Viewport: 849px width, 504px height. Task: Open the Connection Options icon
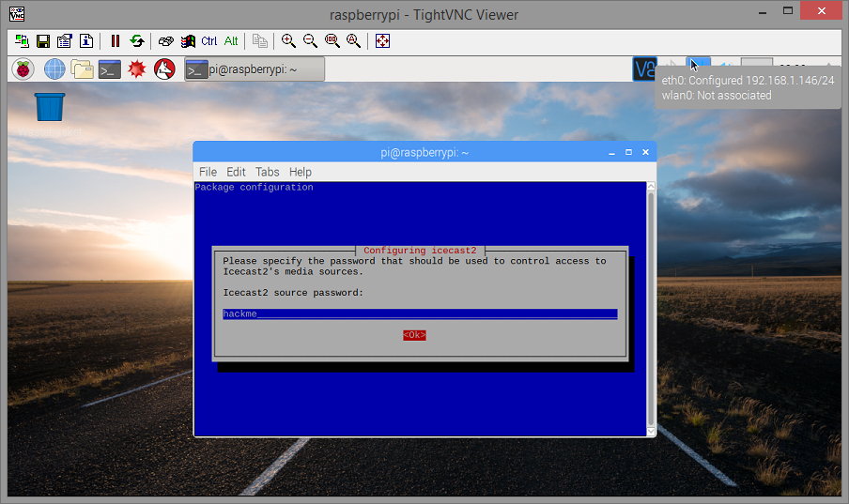click(65, 41)
